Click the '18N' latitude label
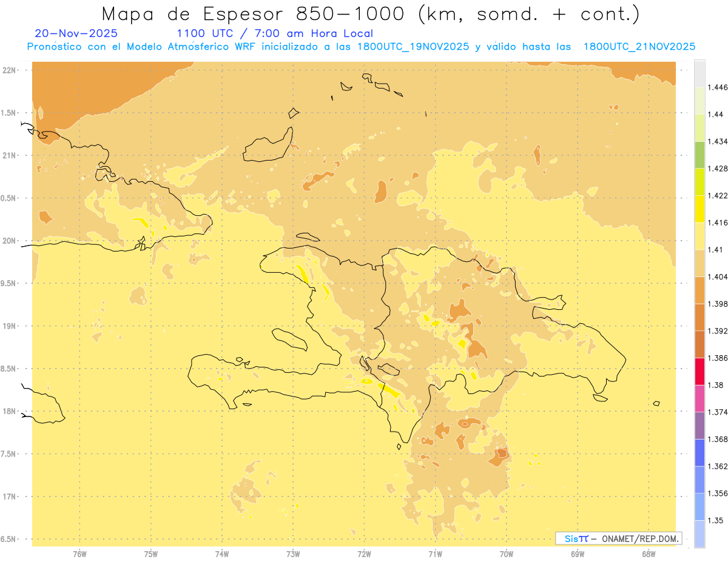 pos(8,411)
